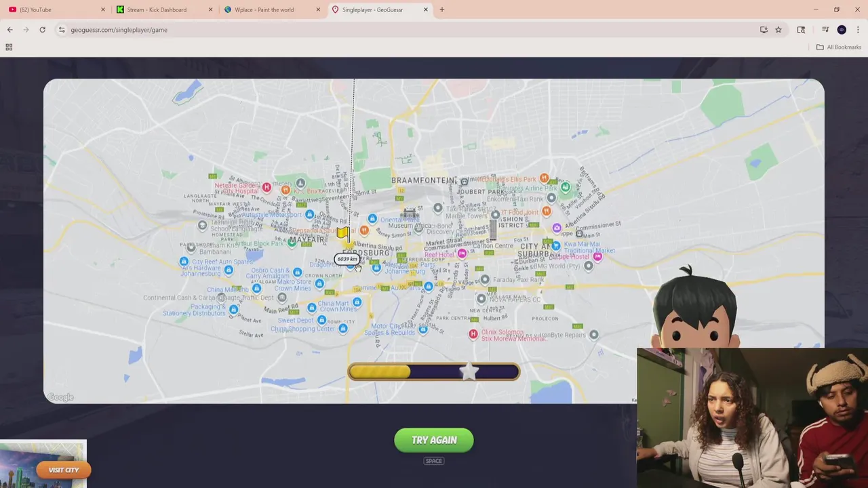Click the site information icon in address bar
This screenshot has width=868, height=488.
[62, 30]
